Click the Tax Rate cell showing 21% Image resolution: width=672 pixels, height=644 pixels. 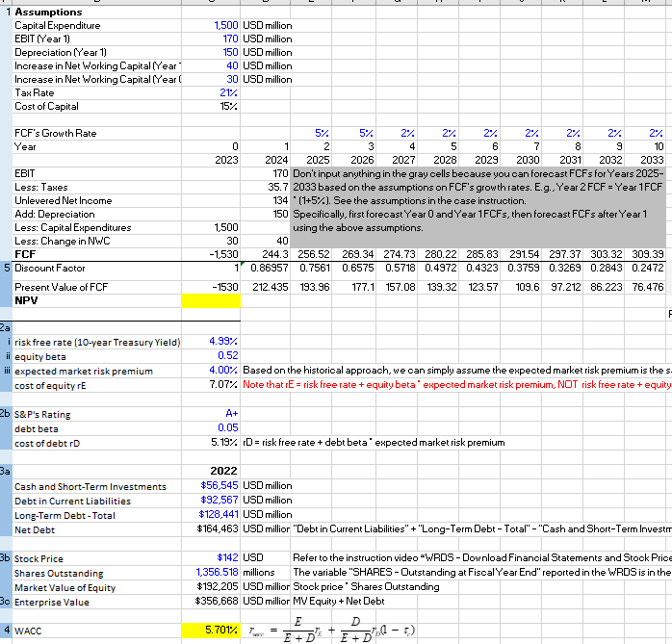[228, 93]
